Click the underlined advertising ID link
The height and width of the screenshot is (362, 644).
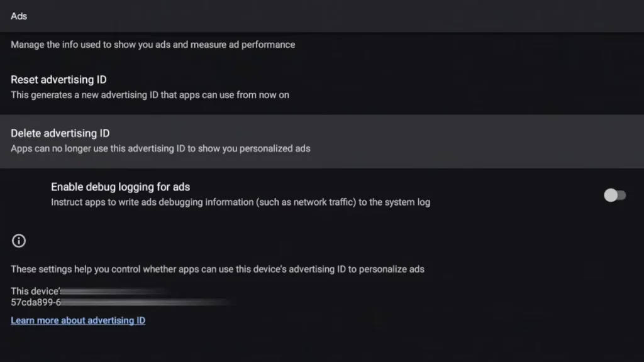click(78, 321)
